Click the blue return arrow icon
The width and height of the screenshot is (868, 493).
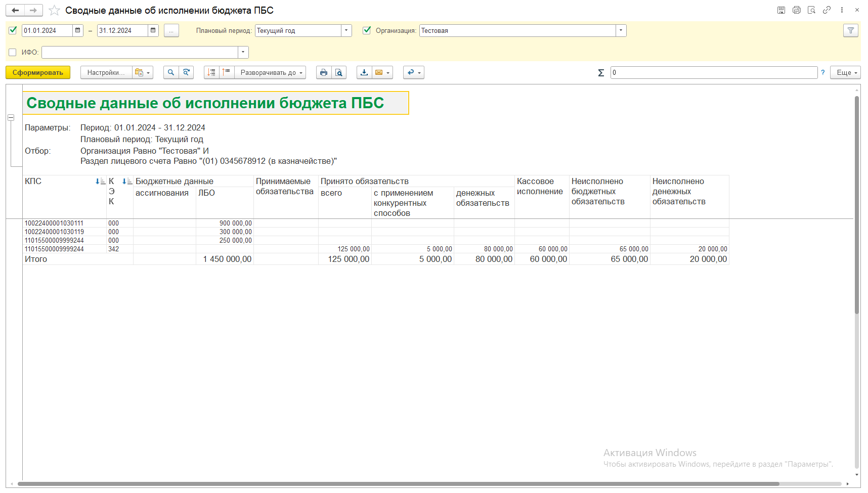pos(411,72)
